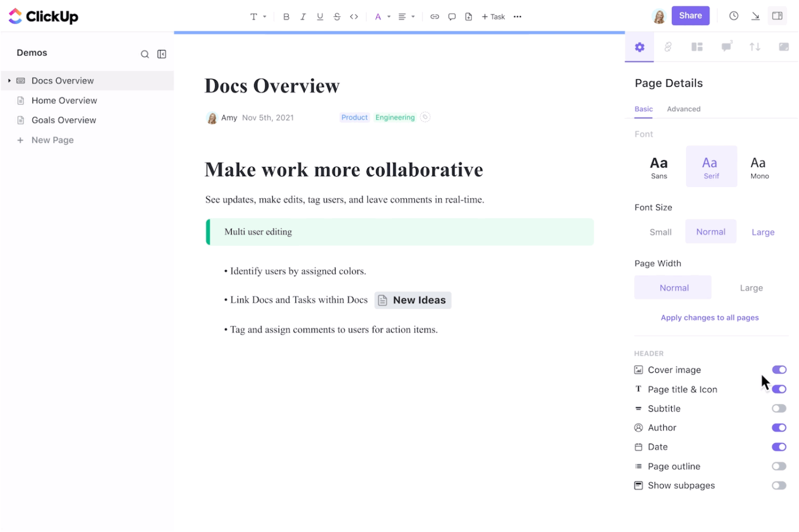Select Docs Overview in sidebar
799x532 pixels.
click(x=87, y=81)
